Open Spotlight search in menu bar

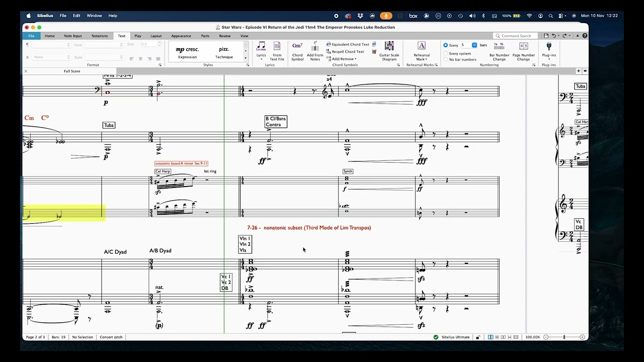coord(550,16)
